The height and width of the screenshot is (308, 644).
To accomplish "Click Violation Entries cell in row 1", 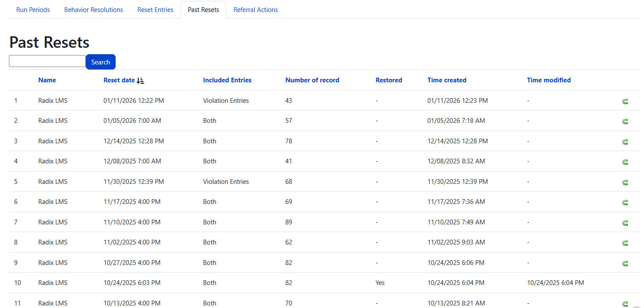I will coord(226,101).
